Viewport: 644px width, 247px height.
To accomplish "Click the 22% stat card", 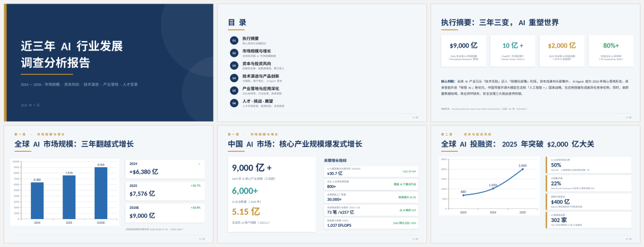I will coord(589,183).
